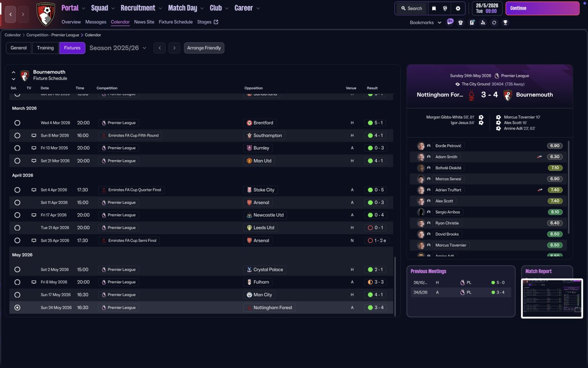Click the external link icon next to Stages

(x=216, y=22)
